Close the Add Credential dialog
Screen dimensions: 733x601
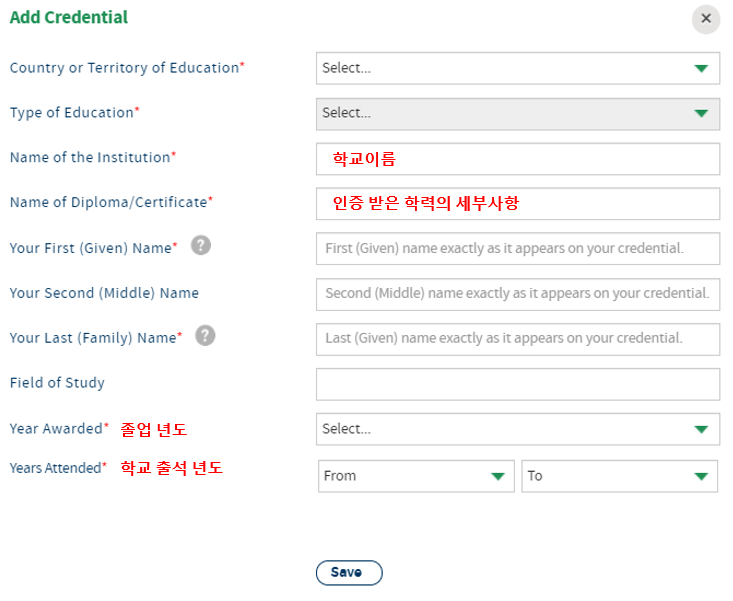(706, 19)
